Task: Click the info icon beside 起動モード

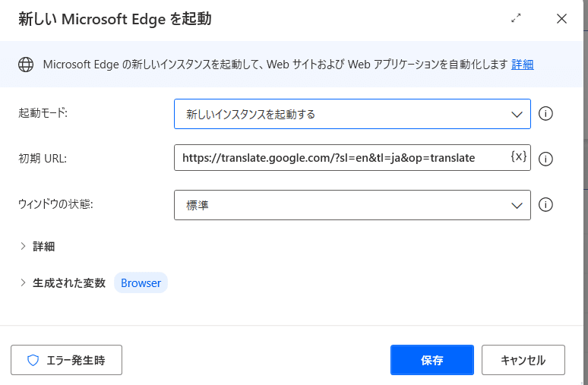Action: 545,114
